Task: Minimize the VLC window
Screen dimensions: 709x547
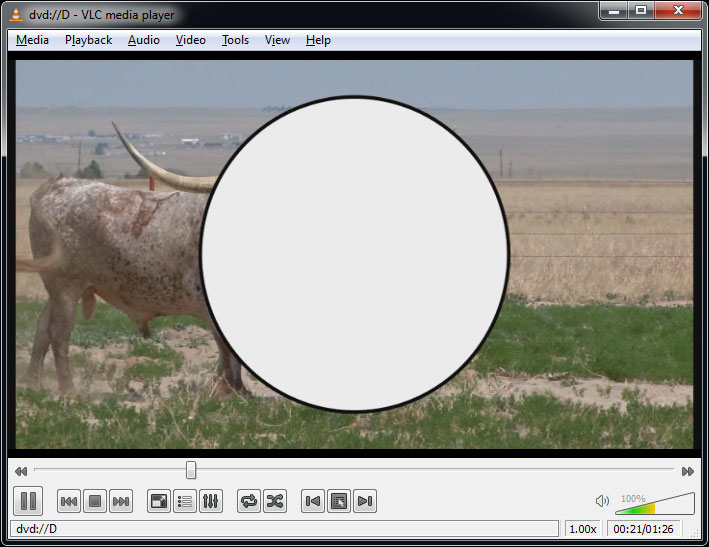Action: click(x=614, y=11)
